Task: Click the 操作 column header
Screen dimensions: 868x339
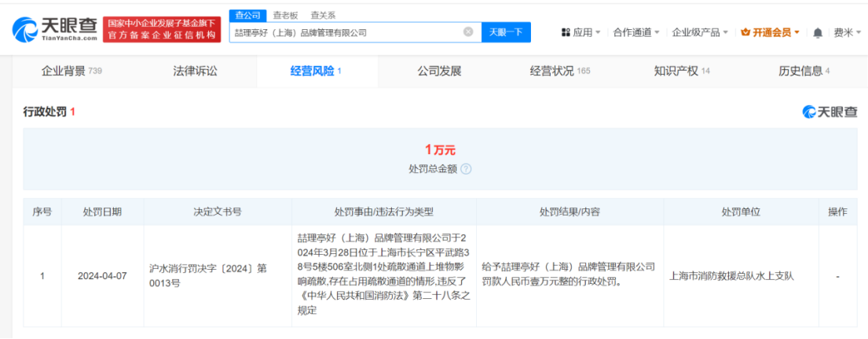Action: (837, 212)
